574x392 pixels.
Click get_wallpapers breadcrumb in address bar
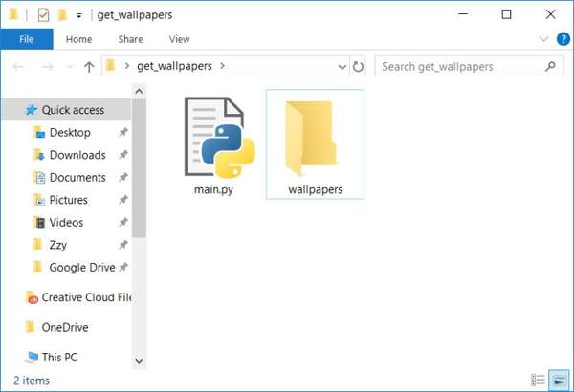176,67
